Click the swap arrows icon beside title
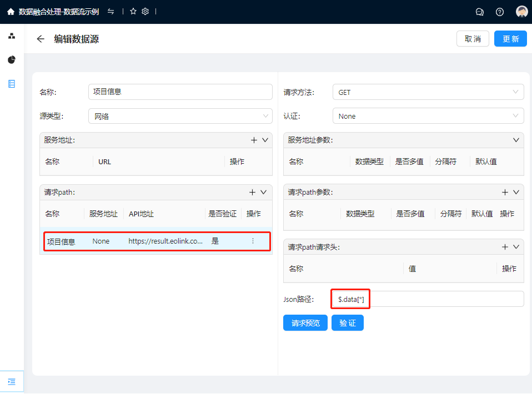 click(x=111, y=12)
